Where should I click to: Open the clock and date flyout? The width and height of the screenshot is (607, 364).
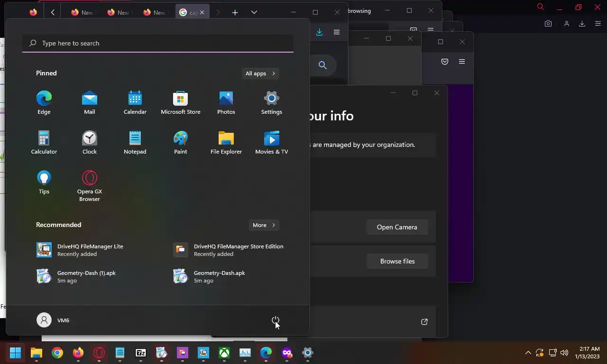(587, 353)
